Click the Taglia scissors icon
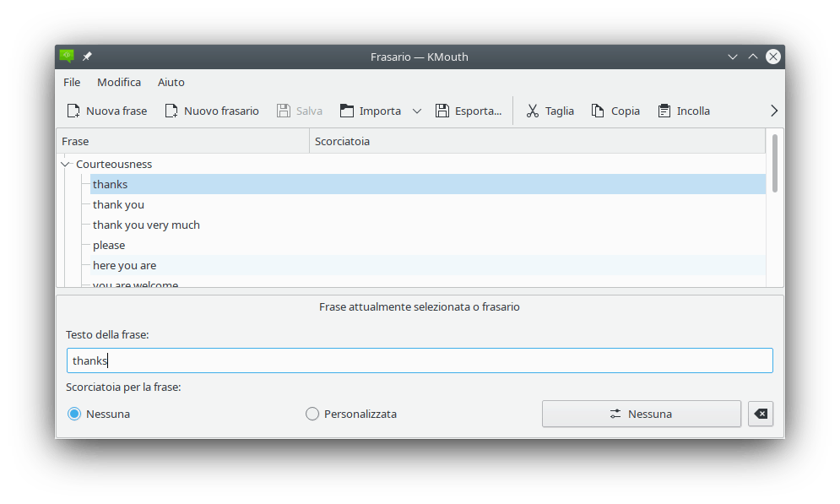This screenshot has height=504, width=840. [x=533, y=111]
